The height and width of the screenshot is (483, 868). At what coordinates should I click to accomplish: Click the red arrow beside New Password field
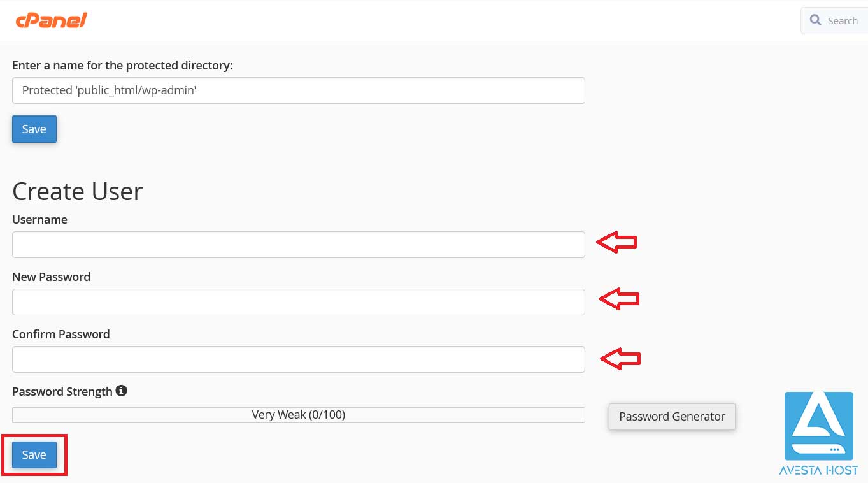[x=619, y=299]
